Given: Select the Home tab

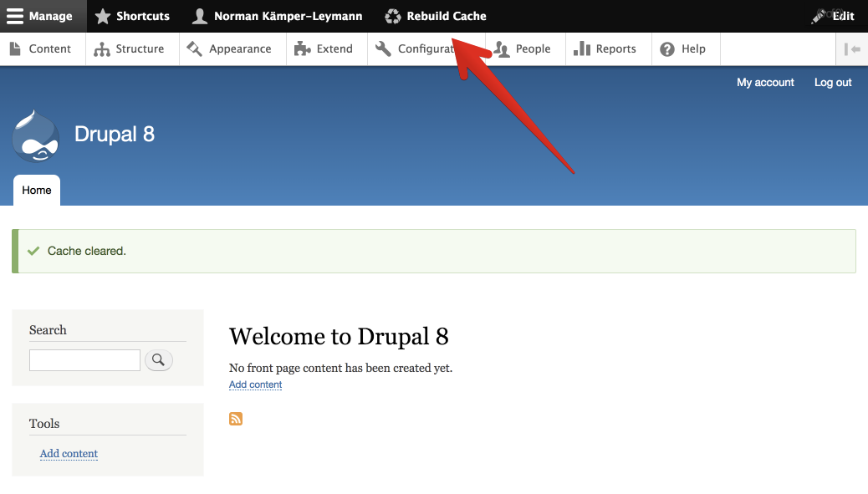Looking at the screenshot, I should [x=37, y=191].
